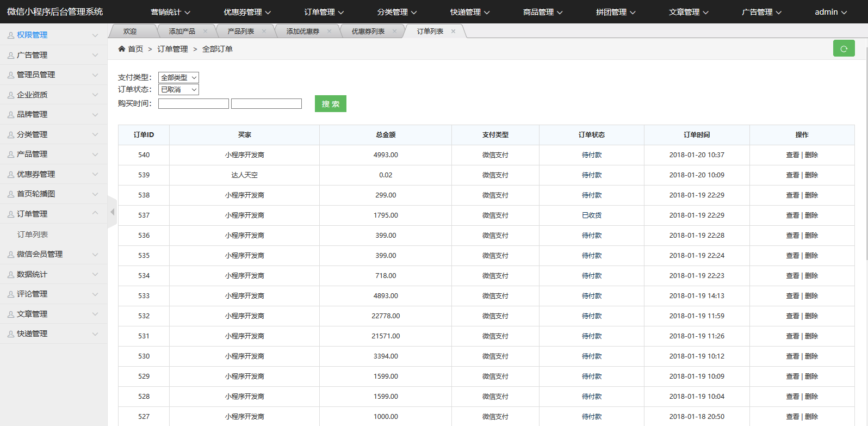This screenshot has height=426, width=868.
Task: Close the 添加产品 tab
Action: 205,32
